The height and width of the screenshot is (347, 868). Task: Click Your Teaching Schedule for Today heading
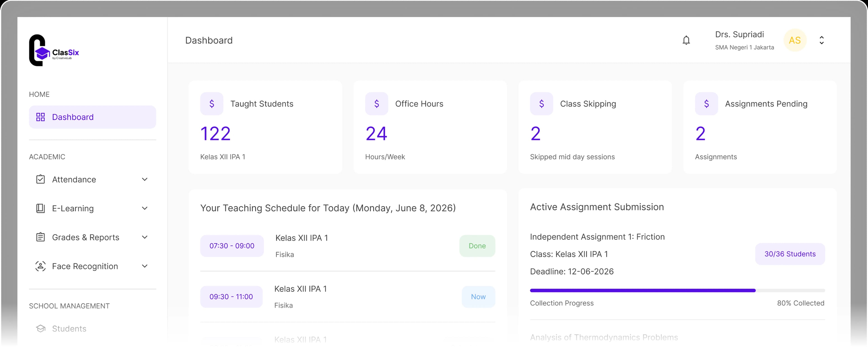click(328, 208)
